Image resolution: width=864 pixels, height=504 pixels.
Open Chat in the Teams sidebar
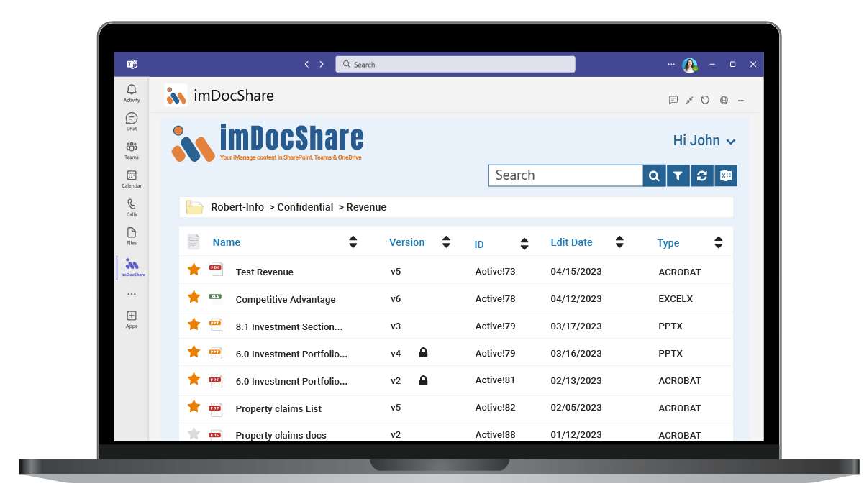(132, 122)
